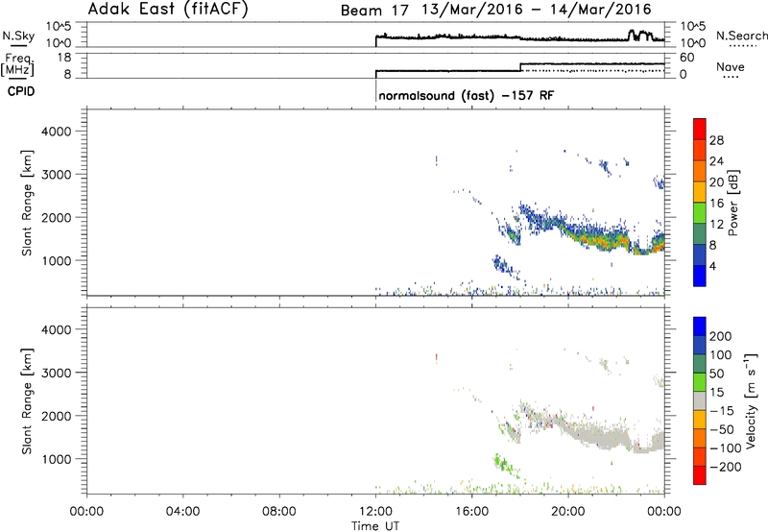Viewport: 768px width, 532px height.
Task: Click the '28' label on Power colorbar
Action: coord(716,140)
